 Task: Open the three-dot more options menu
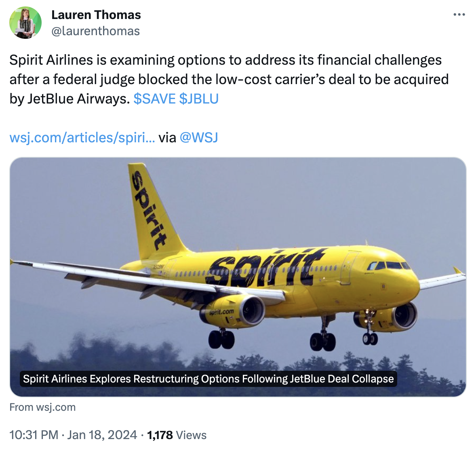coord(459,15)
